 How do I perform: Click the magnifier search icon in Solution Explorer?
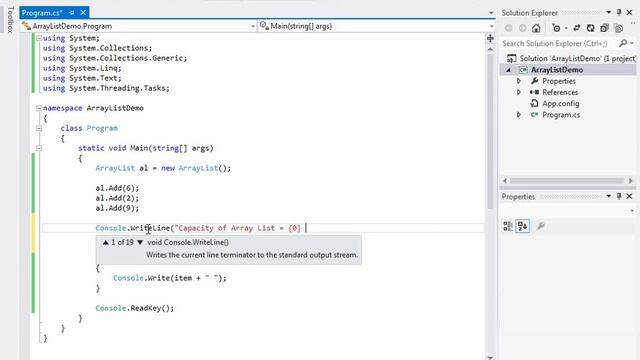(623, 43)
